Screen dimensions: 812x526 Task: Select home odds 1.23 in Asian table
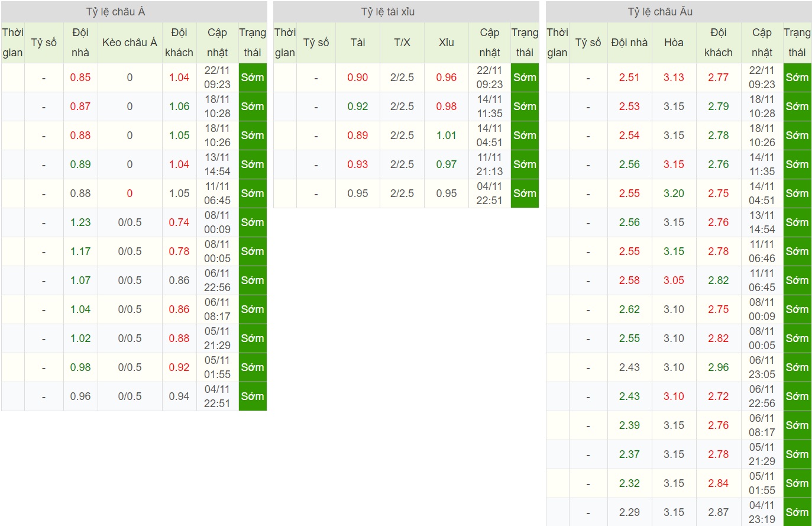point(80,222)
